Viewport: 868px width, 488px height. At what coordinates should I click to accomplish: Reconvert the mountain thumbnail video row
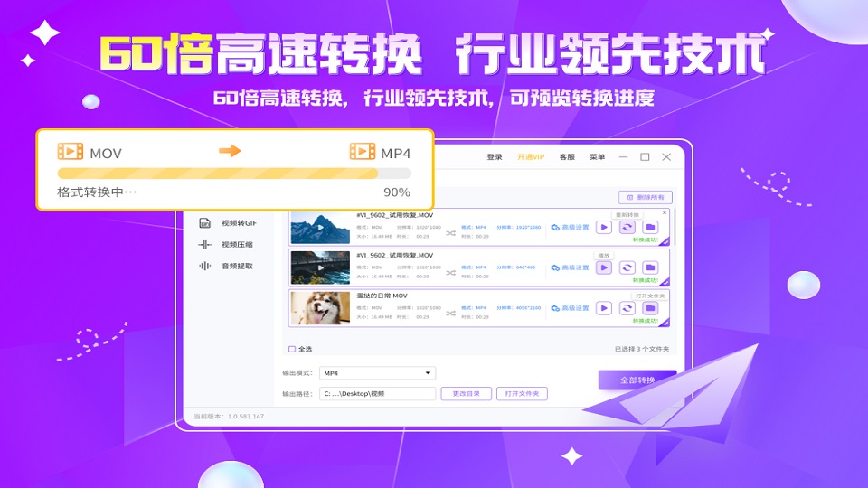[x=627, y=228]
